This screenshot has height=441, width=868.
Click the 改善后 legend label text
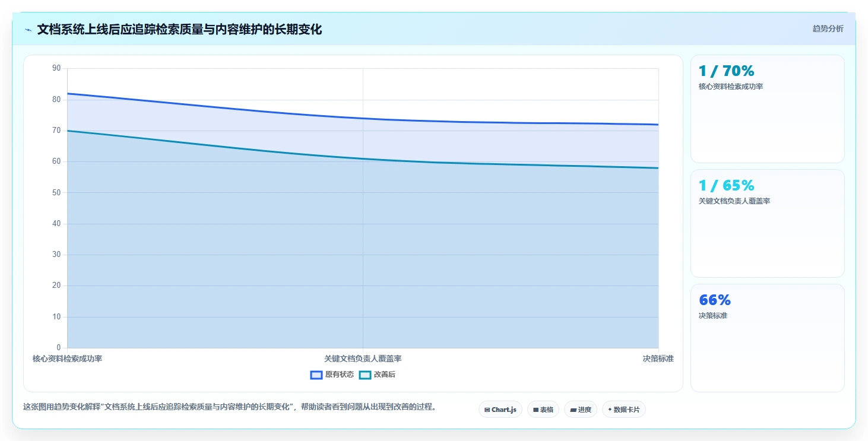(x=385, y=375)
